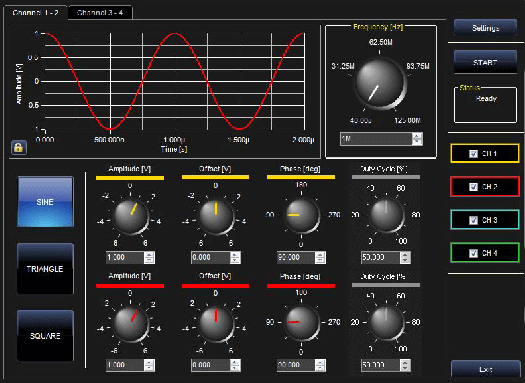Click the yellow Amplitude spinner arrows
Screen dimensions: 525x383
[x=149, y=257]
